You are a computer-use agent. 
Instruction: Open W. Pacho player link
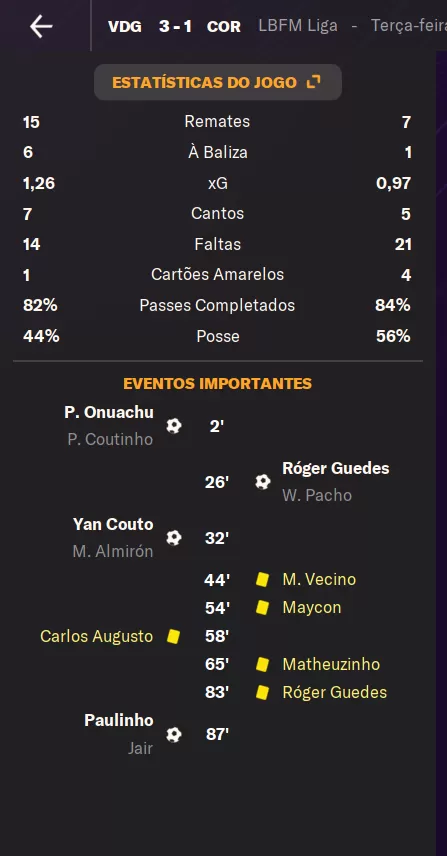point(317,496)
